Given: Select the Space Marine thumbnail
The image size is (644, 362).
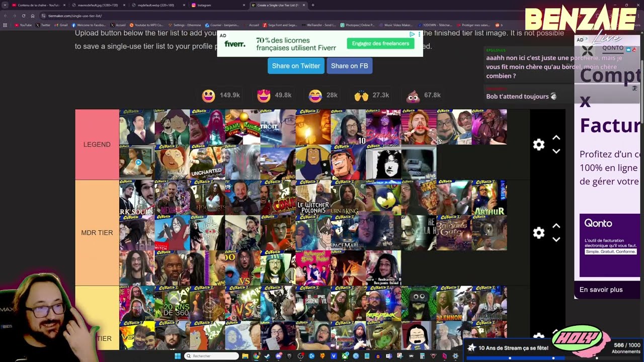Looking at the screenshot, I should pyautogui.click(x=348, y=233).
